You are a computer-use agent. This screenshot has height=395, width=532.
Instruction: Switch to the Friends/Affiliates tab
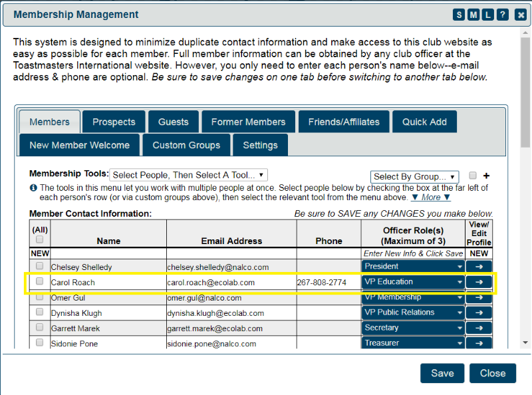tap(344, 122)
